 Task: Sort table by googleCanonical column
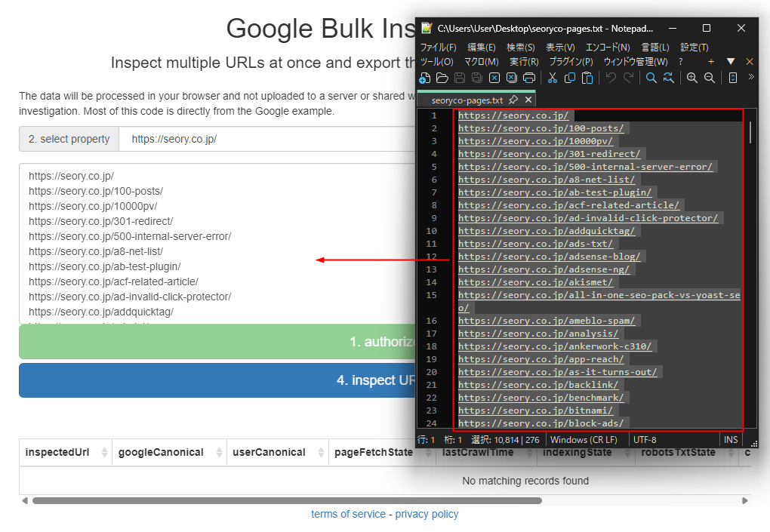(x=169, y=453)
